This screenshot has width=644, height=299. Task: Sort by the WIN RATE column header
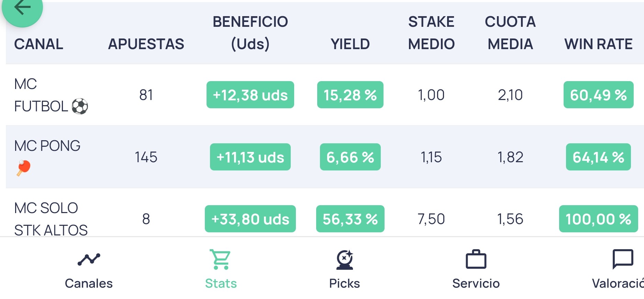click(x=598, y=44)
